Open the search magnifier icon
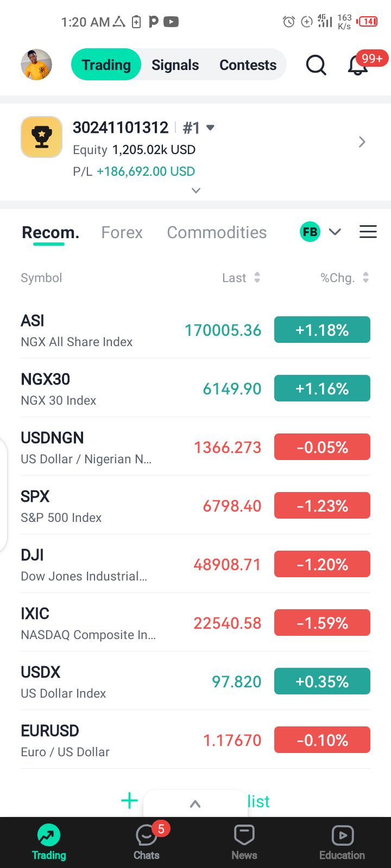The height and width of the screenshot is (868, 391). click(x=316, y=65)
